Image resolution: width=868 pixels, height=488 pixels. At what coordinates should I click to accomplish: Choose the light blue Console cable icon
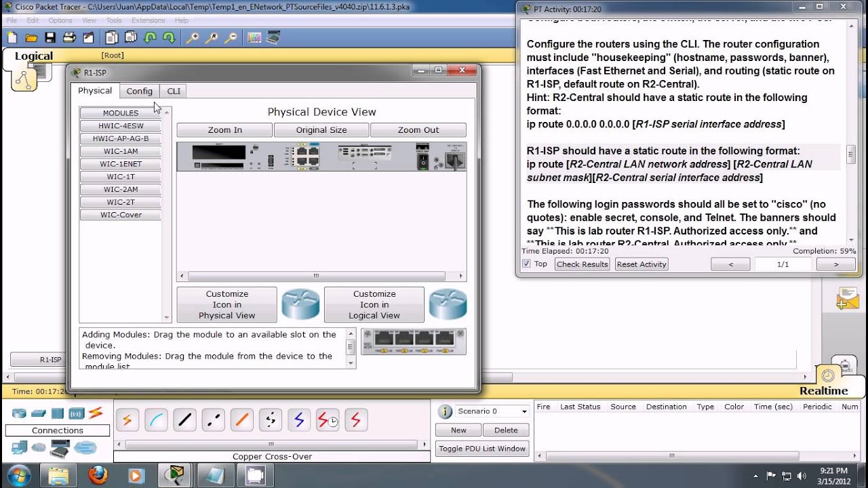pos(156,420)
